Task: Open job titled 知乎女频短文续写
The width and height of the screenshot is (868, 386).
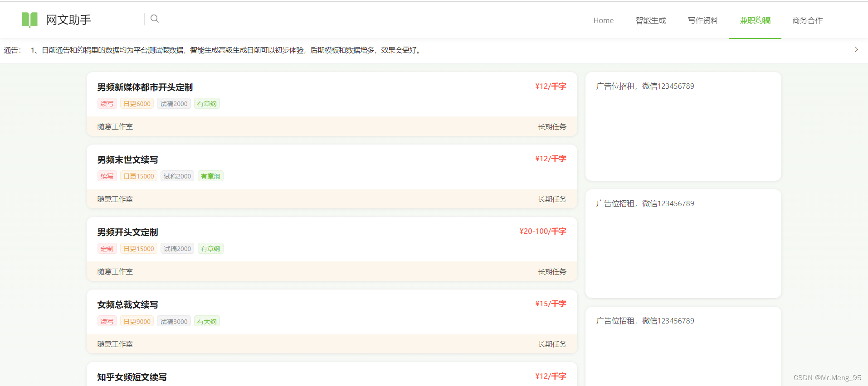Action: pyautogui.click(x=132, y=377)
